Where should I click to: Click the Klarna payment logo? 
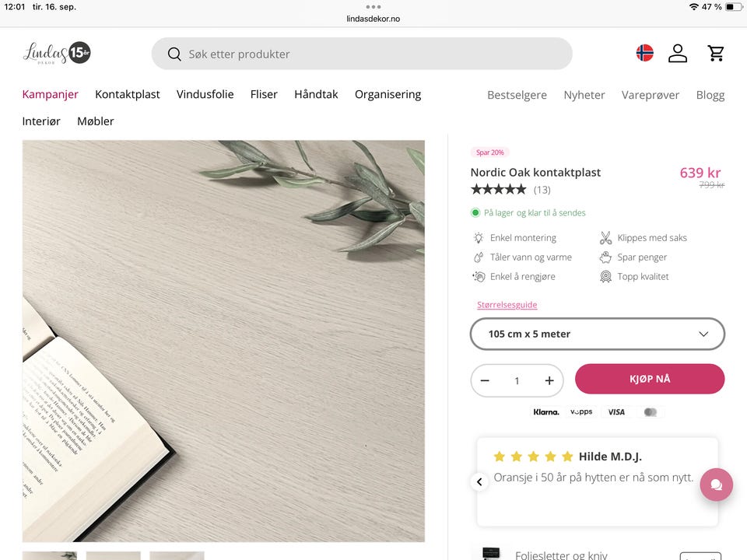[546, 412]
